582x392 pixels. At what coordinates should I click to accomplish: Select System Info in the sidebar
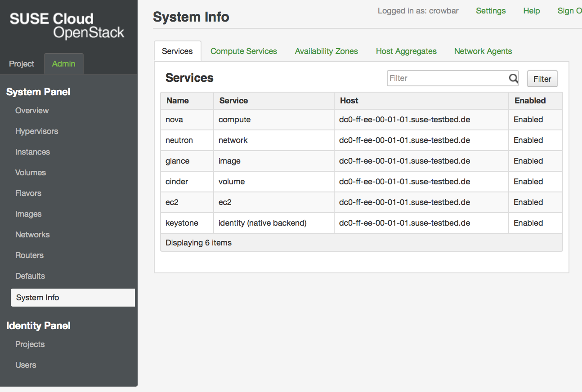tap(73, 298)
